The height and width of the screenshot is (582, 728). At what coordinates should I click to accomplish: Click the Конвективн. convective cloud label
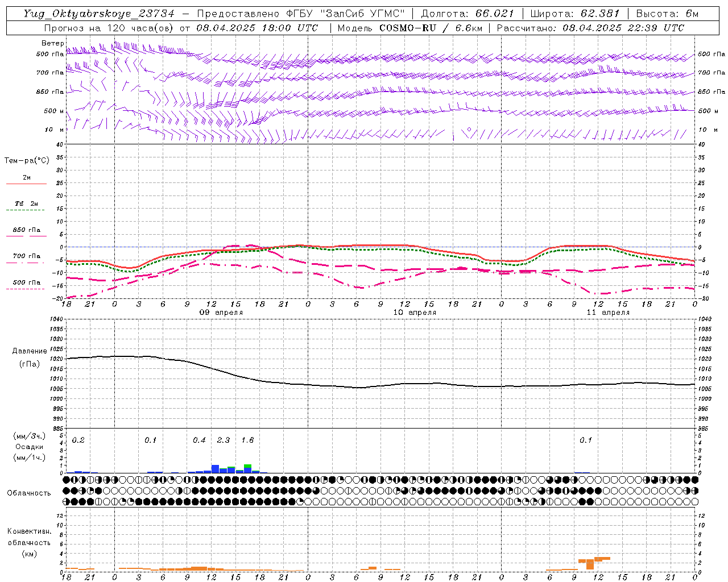[x=29, y=531]
